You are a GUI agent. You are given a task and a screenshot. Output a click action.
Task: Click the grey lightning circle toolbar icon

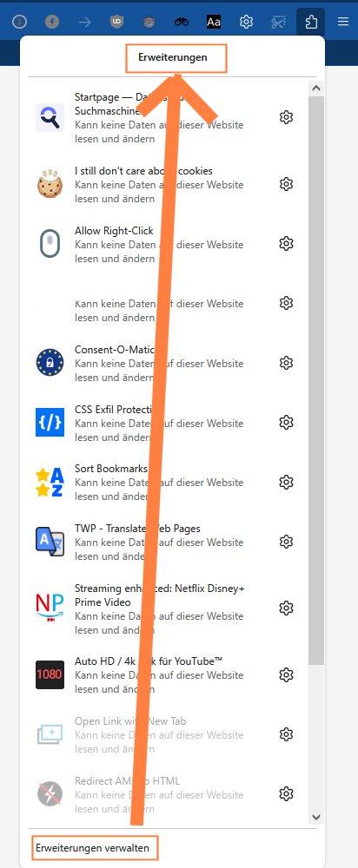click(x=51, y=23)
